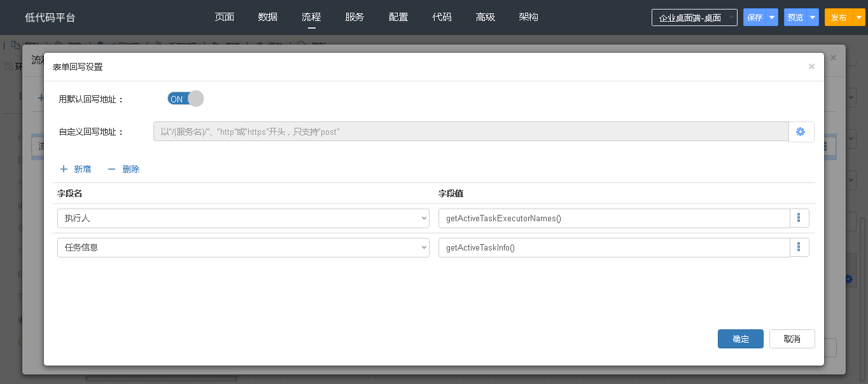Screen dimensions: 868x384
Task: Click the 预览 button
Action: pos(795,18)
